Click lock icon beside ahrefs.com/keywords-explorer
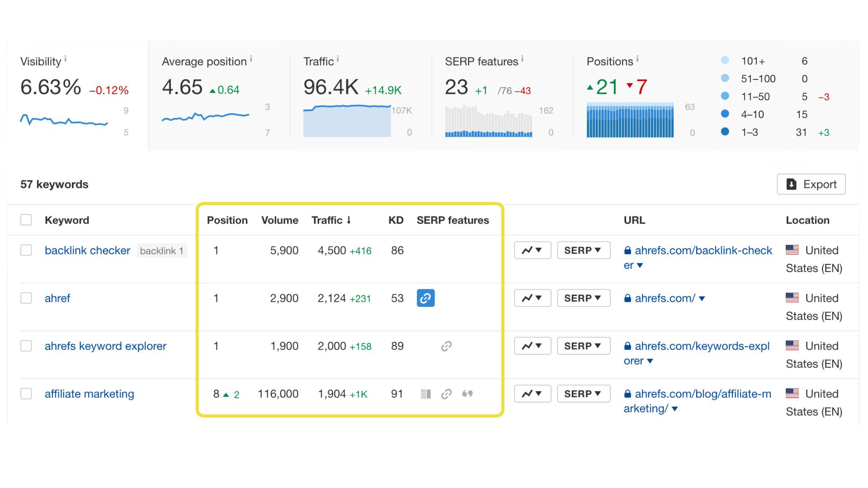Screen dimensions: 868x488 627,346
